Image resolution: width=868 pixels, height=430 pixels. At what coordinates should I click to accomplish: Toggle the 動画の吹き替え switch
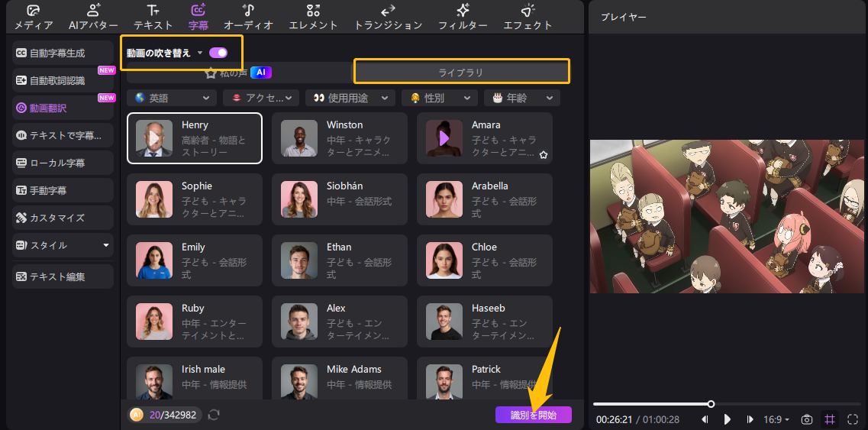pos(218,53)
